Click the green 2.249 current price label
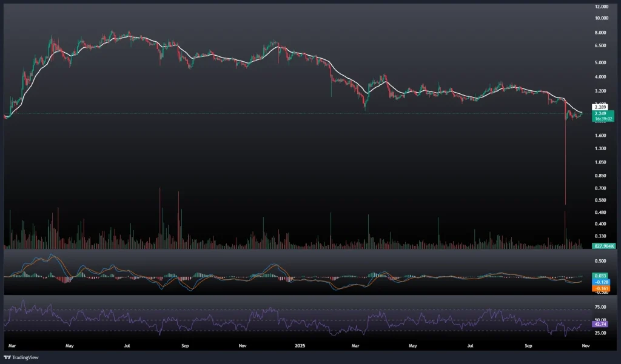The height and width of the screenshot is (364, 621). pos(601,114)
